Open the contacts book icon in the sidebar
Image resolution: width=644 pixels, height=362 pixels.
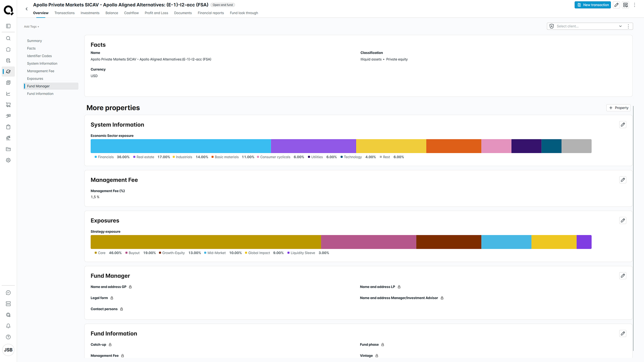pos(8,83)
